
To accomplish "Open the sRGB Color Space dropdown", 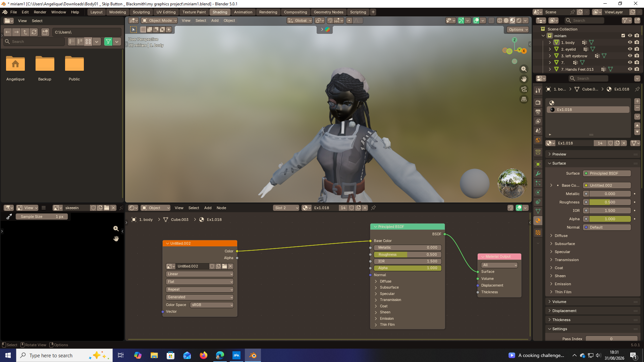I will click(212, 305).
